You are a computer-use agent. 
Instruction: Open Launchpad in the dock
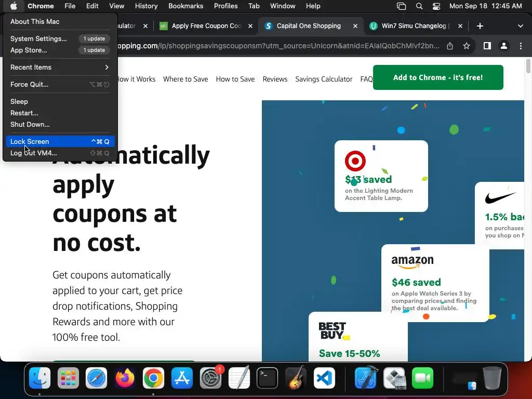click(x=68, y=378)
